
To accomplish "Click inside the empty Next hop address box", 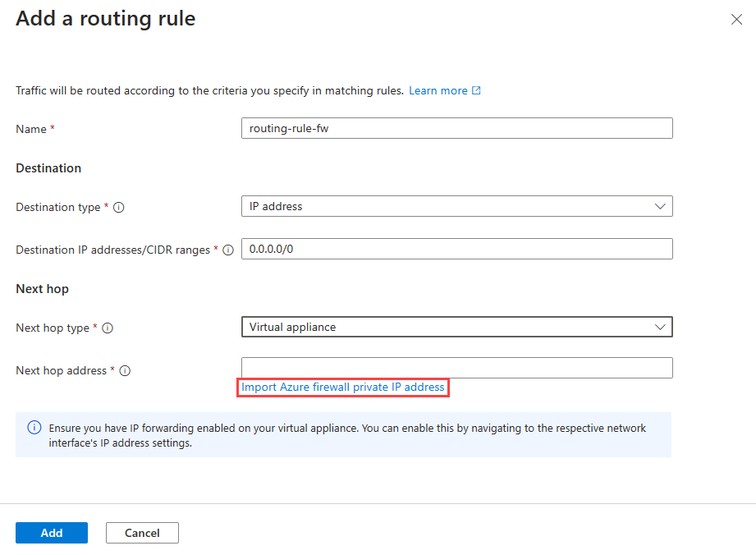I will [x=456, y=367].
